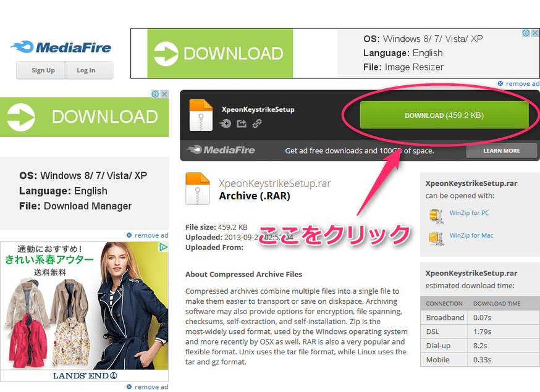Click the MediaFire logo in the dark bar
540x392 pixels.
coord(221,150)
